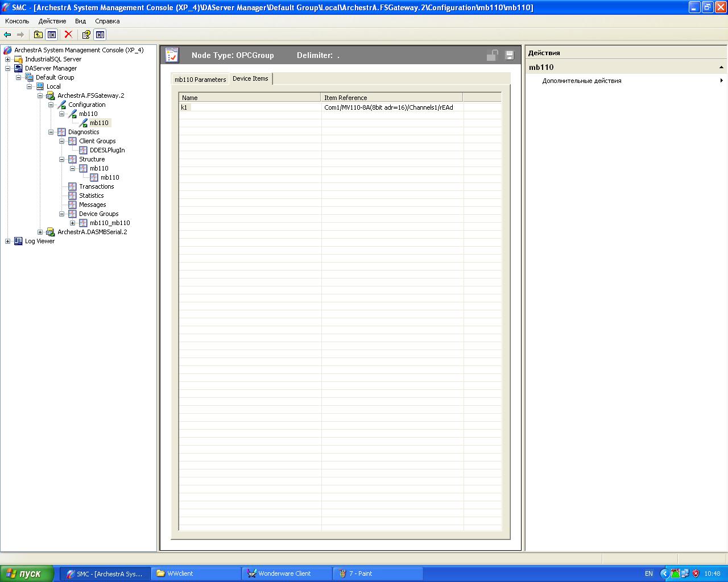Screen dimensions: 728x582
Task: Collapse the Diagnostics tree node
Action: point(51,132)
